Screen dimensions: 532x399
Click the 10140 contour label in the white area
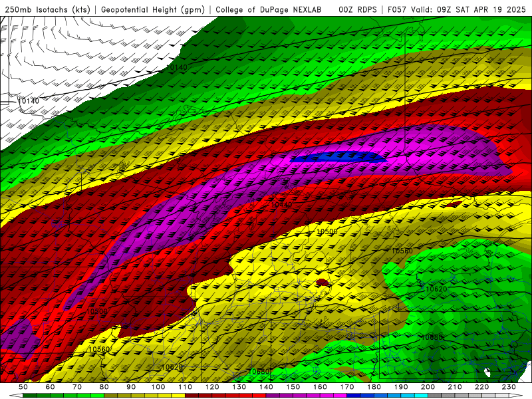(x=29, y=101)
